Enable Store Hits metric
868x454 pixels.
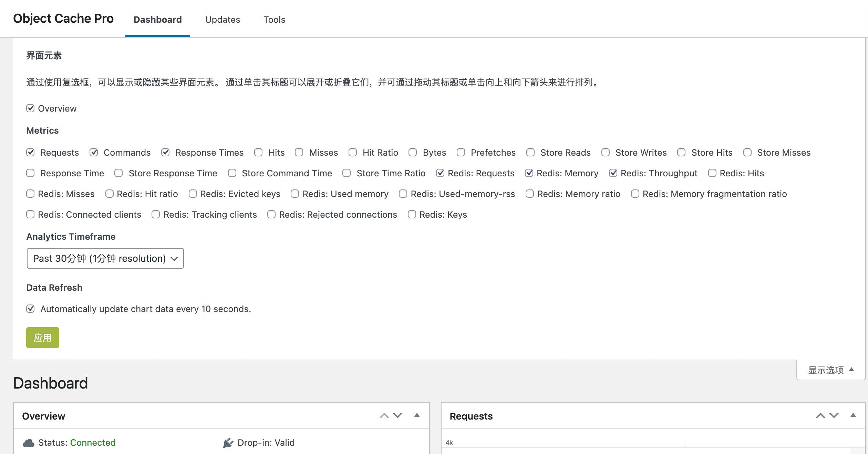tap(681, 153)
